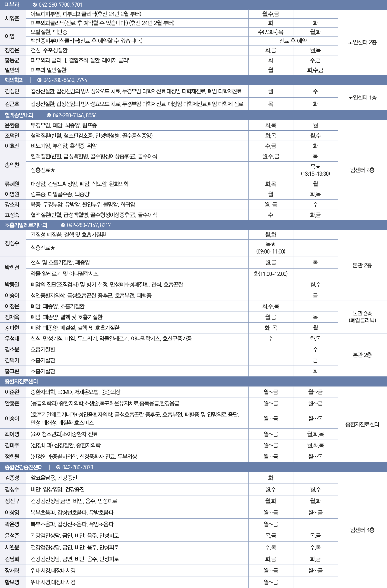Select doctor name 이효진
The height and width of the screenshot is (588, 387).
(12, 146)
